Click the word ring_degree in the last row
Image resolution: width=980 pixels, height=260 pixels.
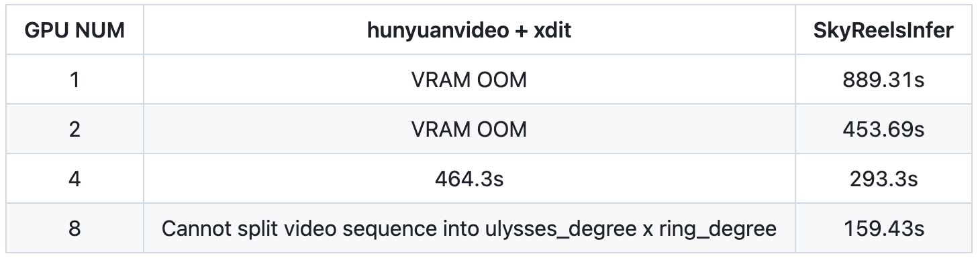[714, 230]
